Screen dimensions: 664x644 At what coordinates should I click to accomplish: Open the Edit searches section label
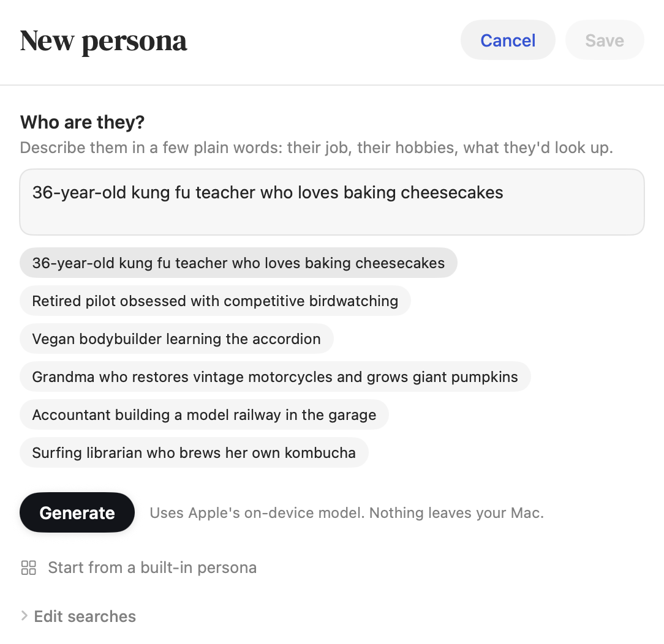(x=85, y=616)
